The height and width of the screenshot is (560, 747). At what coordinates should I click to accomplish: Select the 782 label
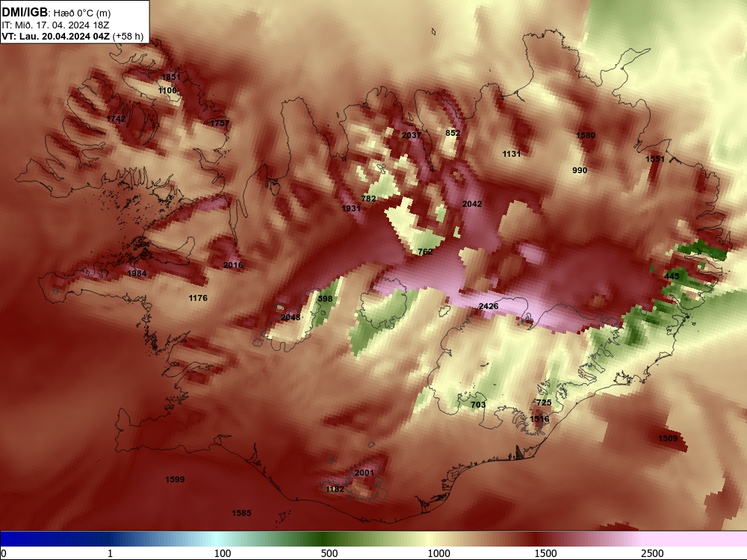[369, 199]
